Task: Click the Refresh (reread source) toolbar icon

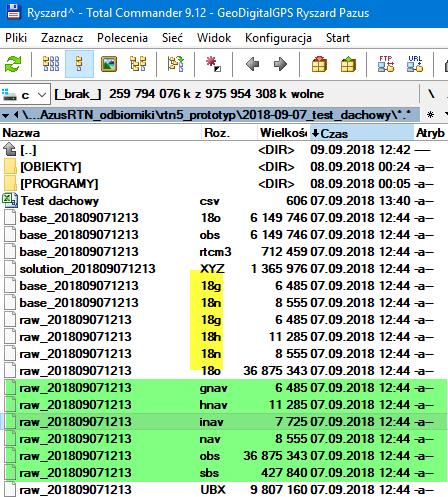Action: click(13, 64)
